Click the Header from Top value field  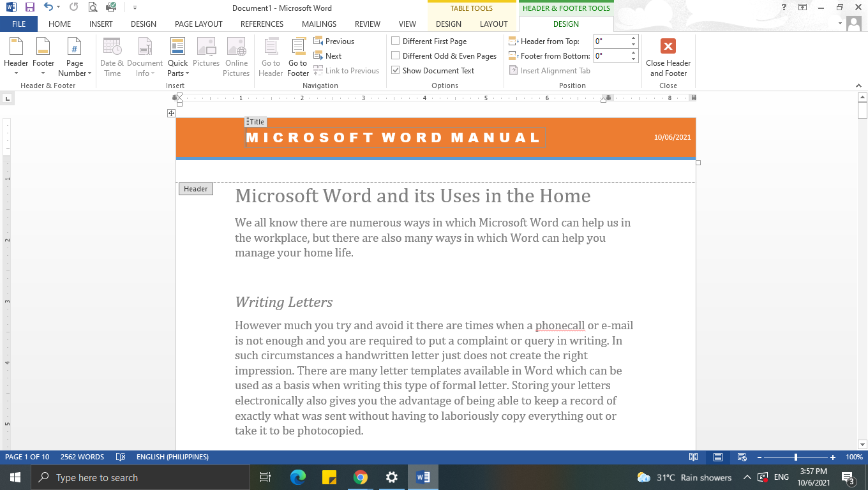[x=611, y=41]
